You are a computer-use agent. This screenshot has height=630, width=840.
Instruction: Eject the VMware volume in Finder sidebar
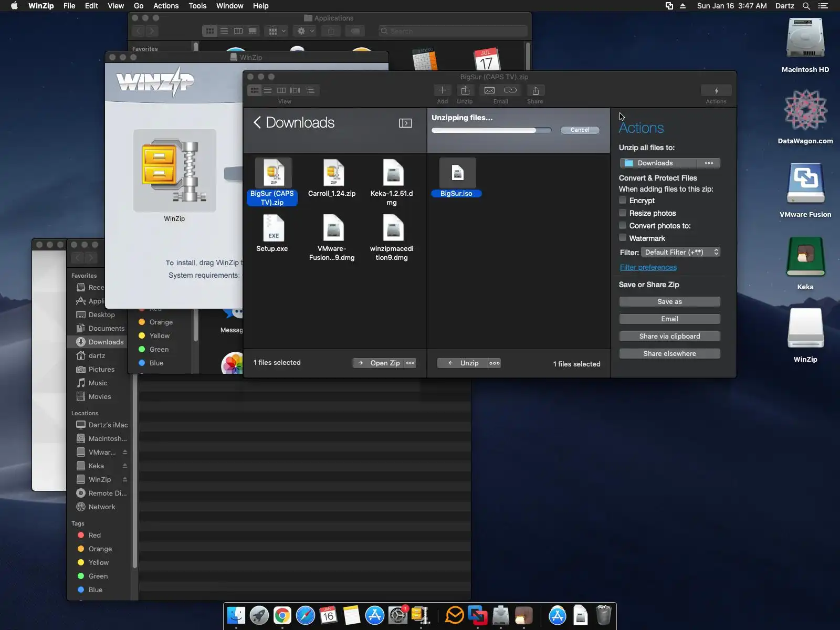tap(125, 452)
